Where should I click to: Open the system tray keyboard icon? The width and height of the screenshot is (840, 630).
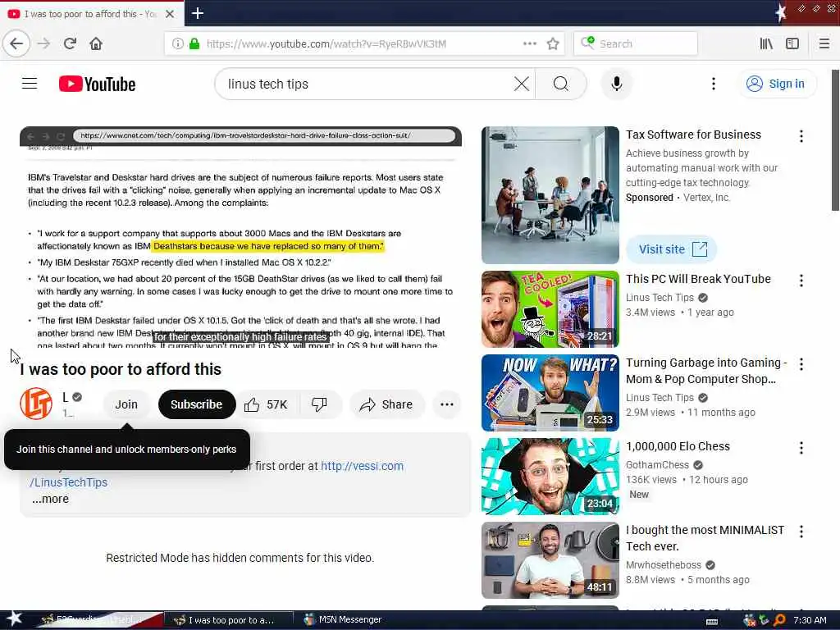click(712, 621)
